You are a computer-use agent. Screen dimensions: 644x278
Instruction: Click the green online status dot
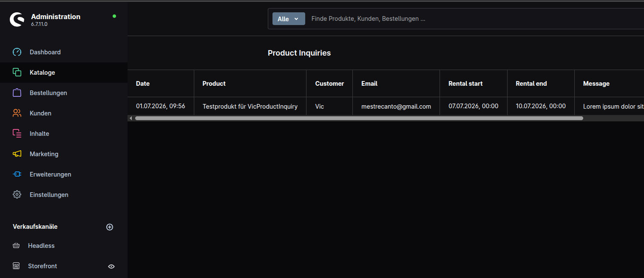tap(114, 16)
